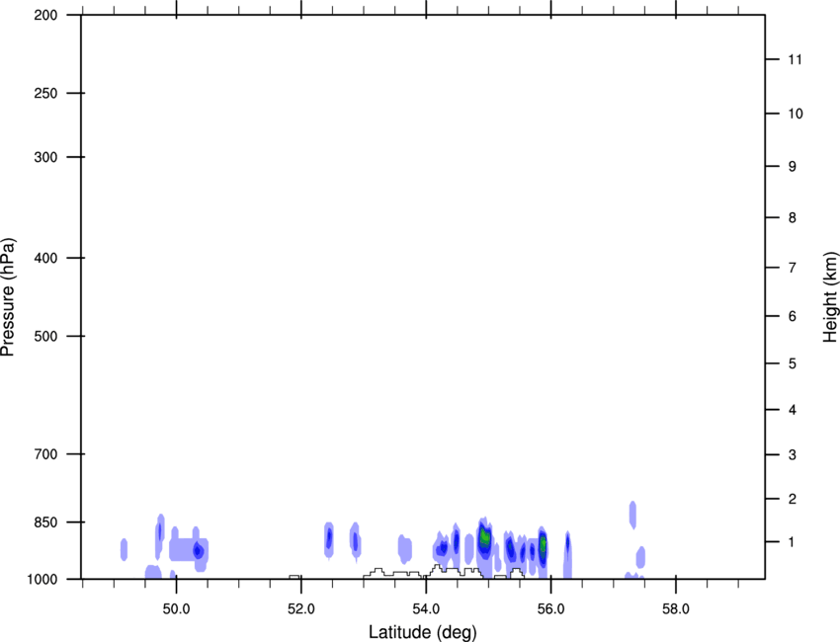
Task: Click the 2 km height label
Action: coord(793,499)
